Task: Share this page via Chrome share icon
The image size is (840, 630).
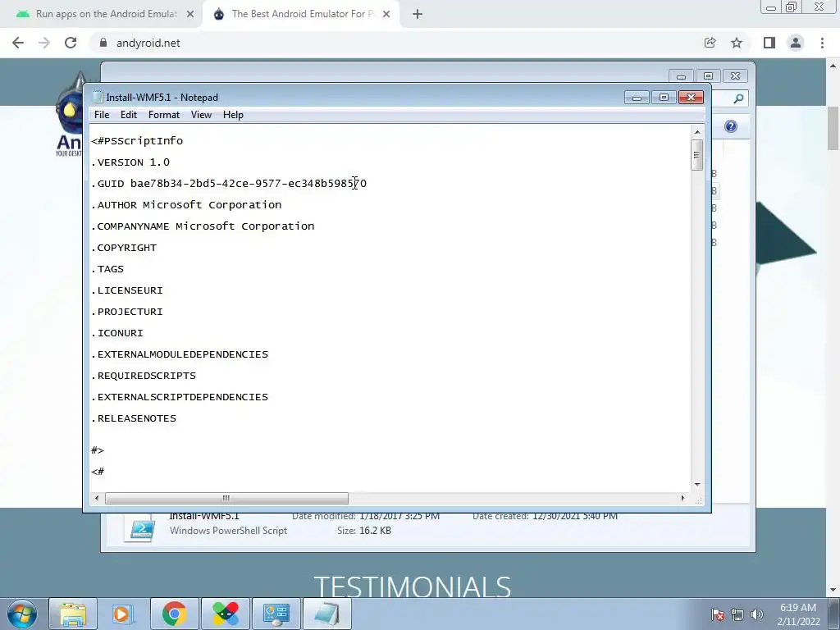Action: (710, 43)
